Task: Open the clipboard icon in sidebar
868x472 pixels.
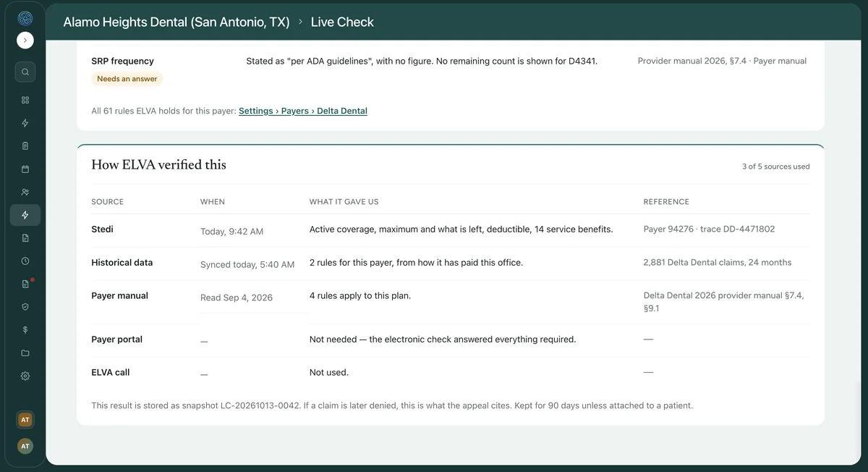Action: (25, 146)
